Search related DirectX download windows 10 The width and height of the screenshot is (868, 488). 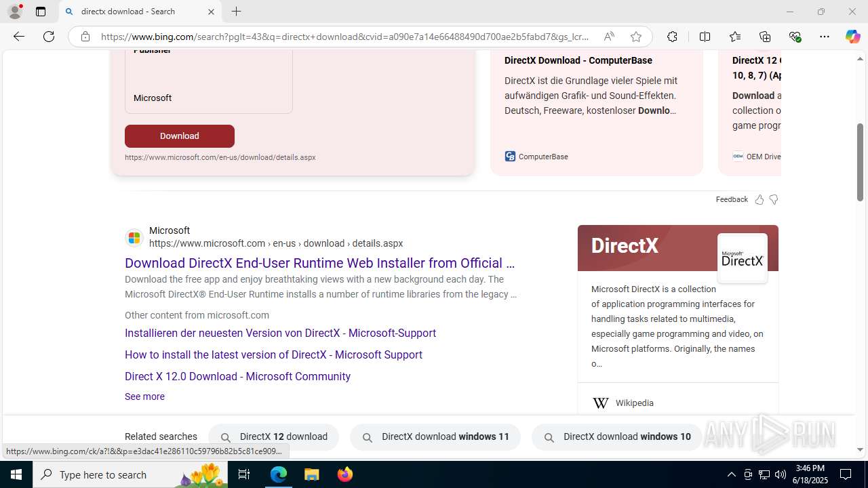[617, 437]
